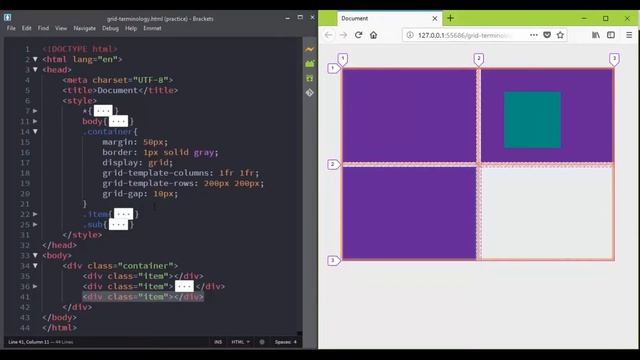The height and width of the screenshot is (360, 640).
Task: Click the teal square in the page
Action: pyautogui.click(x=532, y=120)
